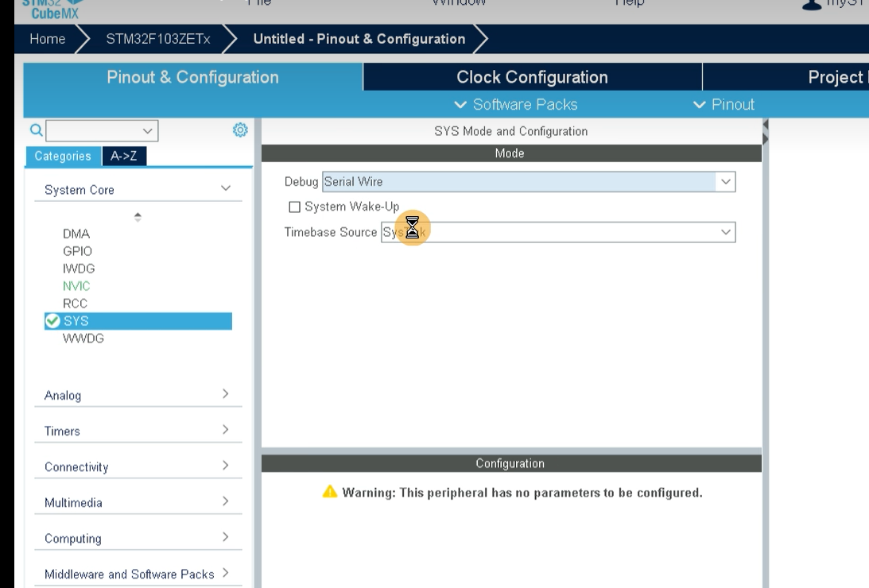
Task: Open the Help menu
Action: [630, 2]
